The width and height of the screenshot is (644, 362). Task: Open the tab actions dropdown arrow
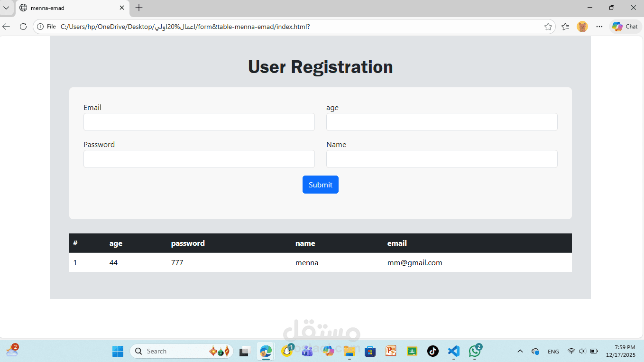pos(6,8)
